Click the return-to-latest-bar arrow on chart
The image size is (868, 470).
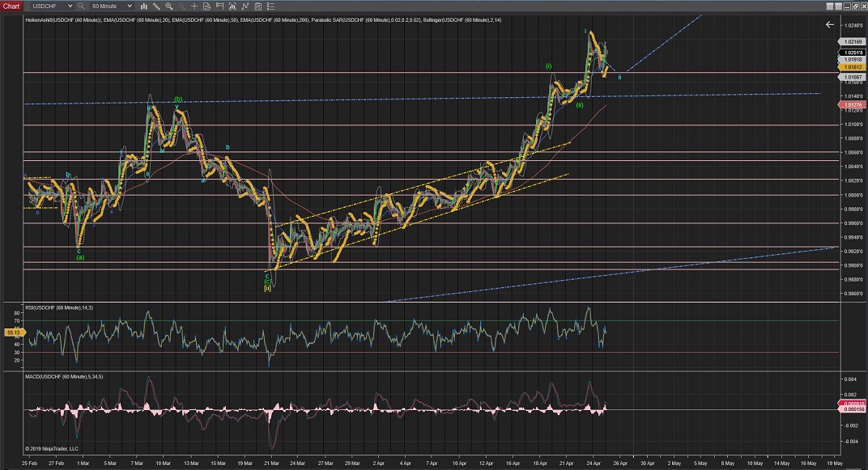(x=829, y=24)
